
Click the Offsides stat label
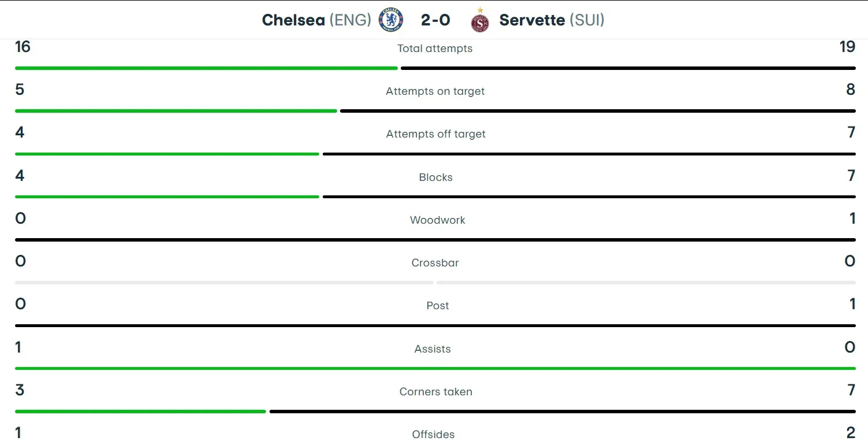click(433, 434)
